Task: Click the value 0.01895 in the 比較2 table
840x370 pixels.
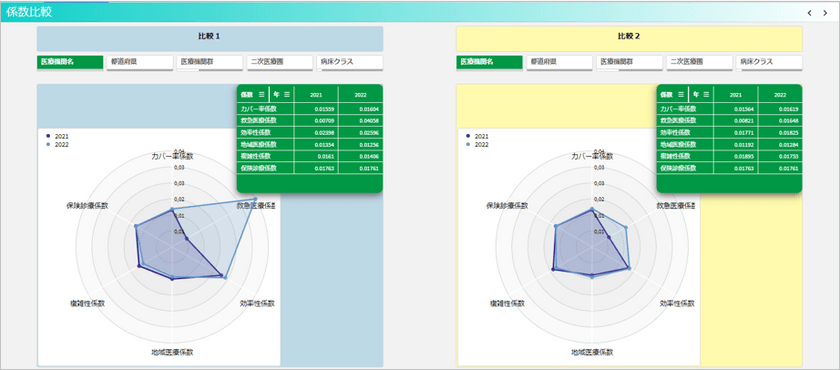Action: point(745,156)
